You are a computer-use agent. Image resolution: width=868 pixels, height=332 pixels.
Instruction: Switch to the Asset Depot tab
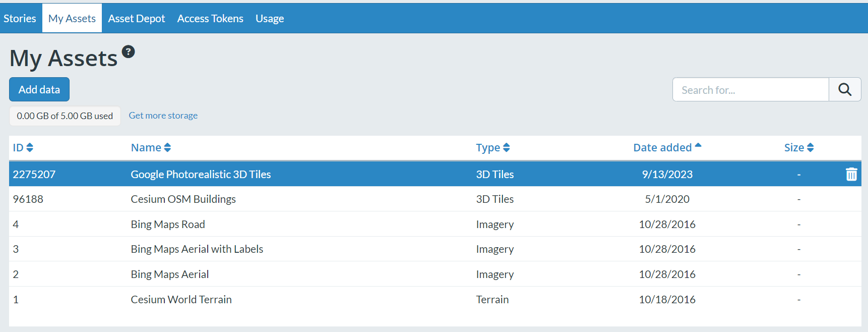[137, 19]
